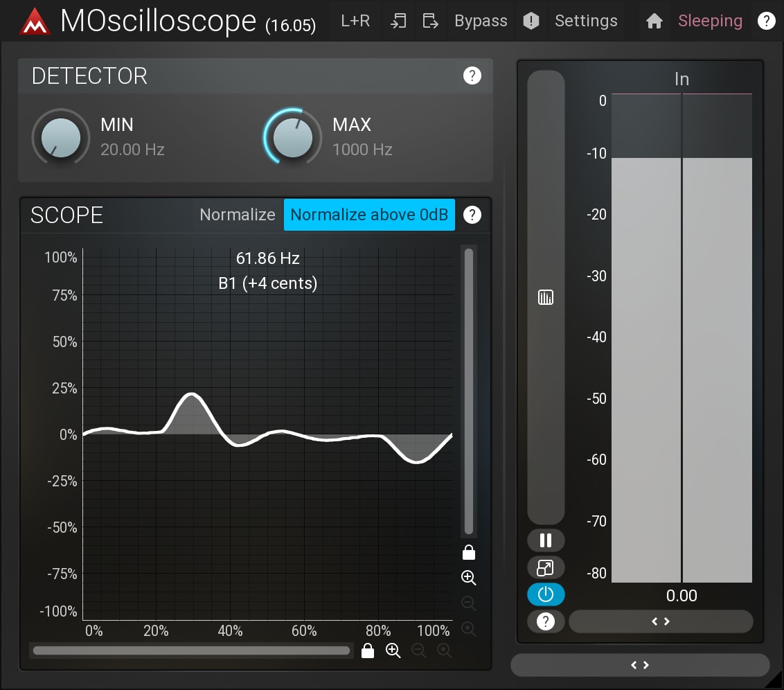Open the meters panel help icon

(x=546, y=621)
